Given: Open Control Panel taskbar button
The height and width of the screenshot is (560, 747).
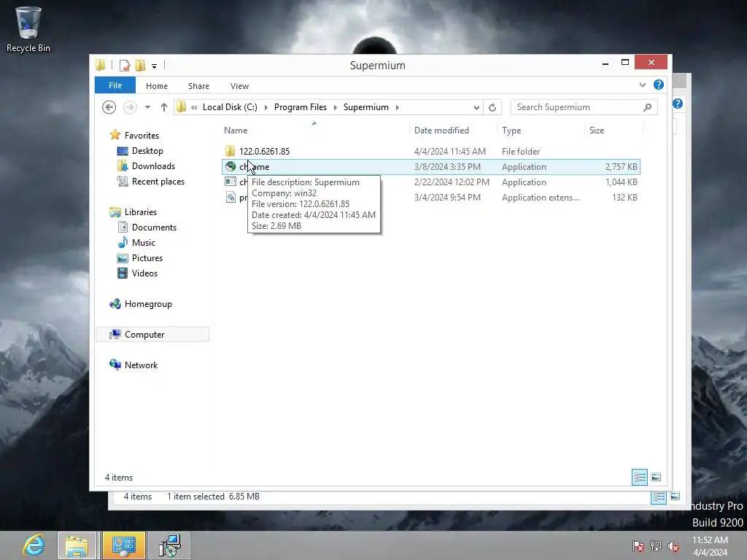Looking at the screenshot, I should (x=123, y=545).
